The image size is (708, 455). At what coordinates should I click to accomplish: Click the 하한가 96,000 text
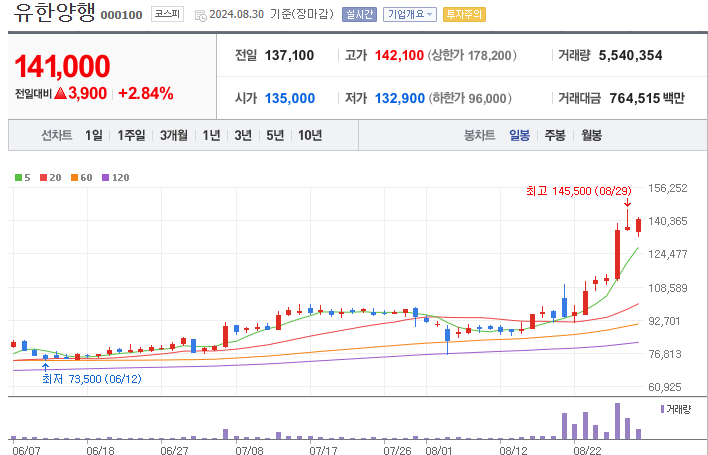(470, 98)
